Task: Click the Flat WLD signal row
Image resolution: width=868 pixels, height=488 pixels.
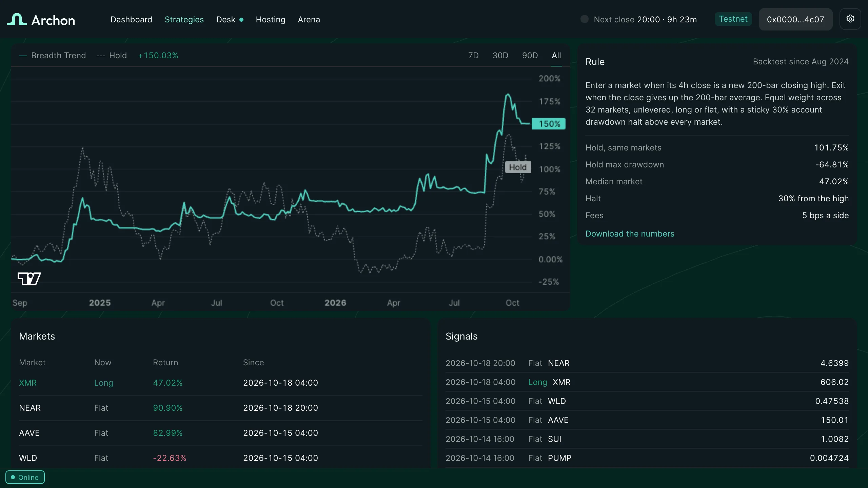Action: click(647, 401)
